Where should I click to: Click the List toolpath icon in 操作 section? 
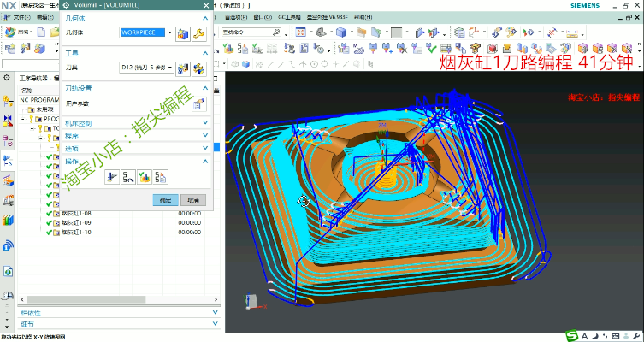pos(159,178)
